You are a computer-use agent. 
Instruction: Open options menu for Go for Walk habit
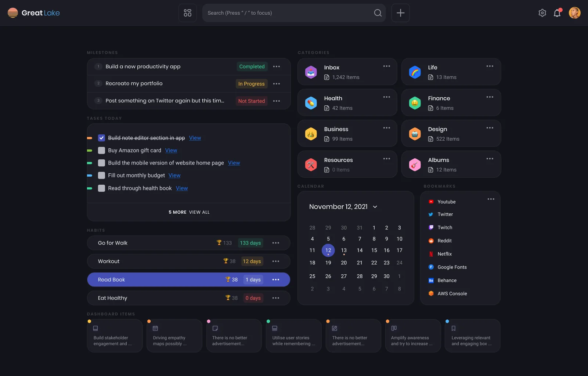click(276, 243)
